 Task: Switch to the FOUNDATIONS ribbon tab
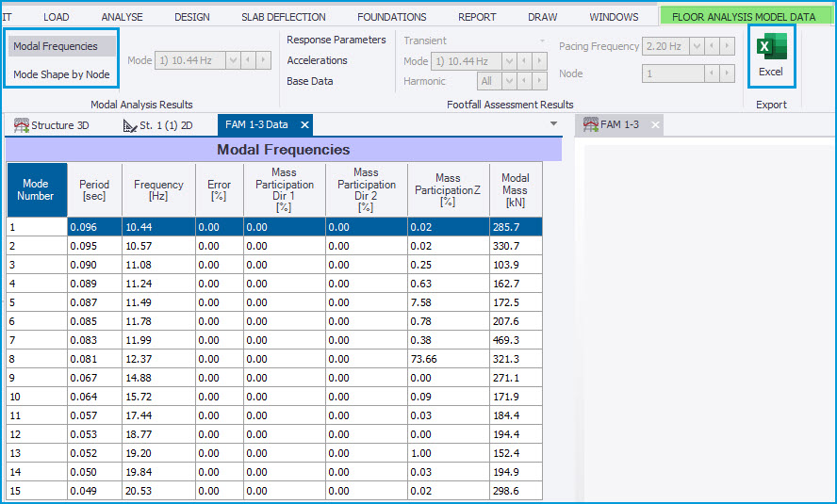click(x=391, y=17)
